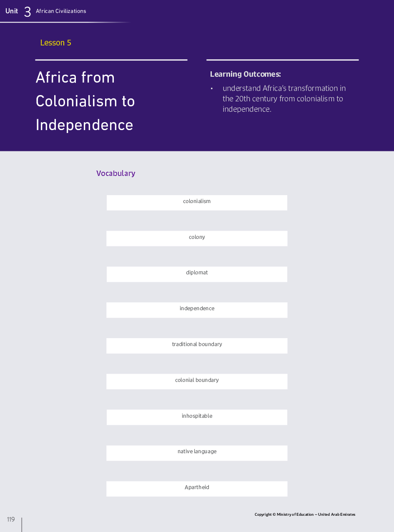Click the diplomat vocabulary field
The height and width of the screenshot is (532, 394).
point(197,274)
